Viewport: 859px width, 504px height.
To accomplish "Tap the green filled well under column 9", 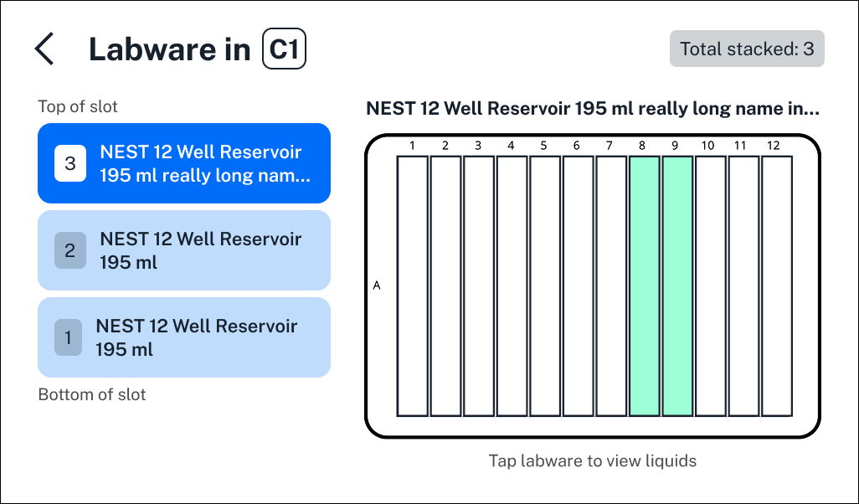I will tap(677, 286).
